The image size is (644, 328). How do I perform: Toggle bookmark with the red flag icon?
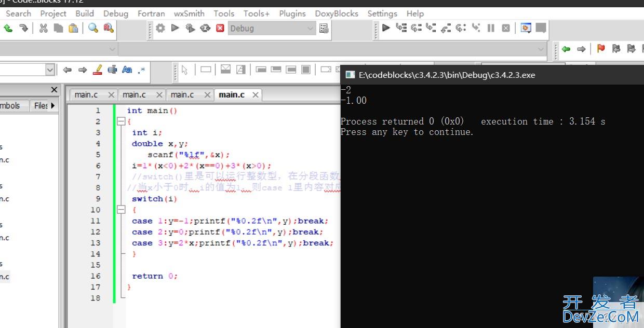point(601,49)
